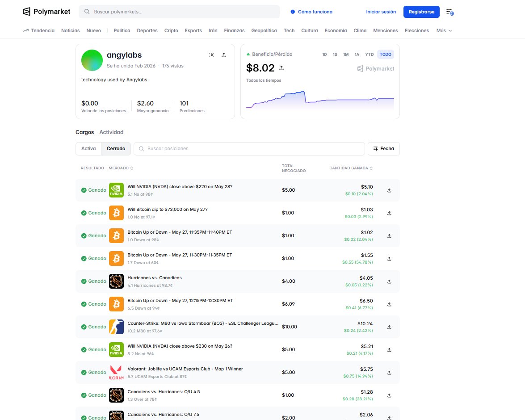Switch to Cerrado positions
Screen dimensions: 525x420
tap(116, 149)
